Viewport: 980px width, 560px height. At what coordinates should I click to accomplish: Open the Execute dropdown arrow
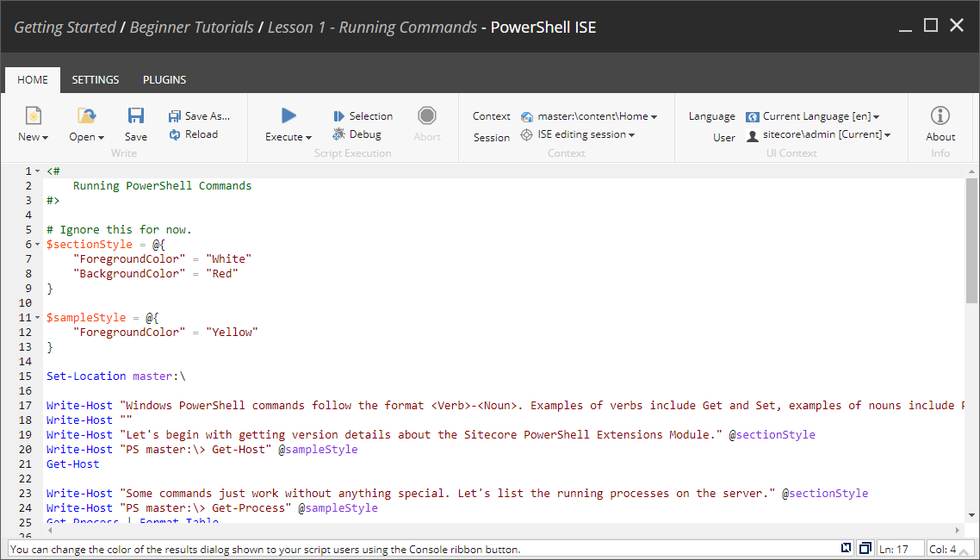pos(309,138)
